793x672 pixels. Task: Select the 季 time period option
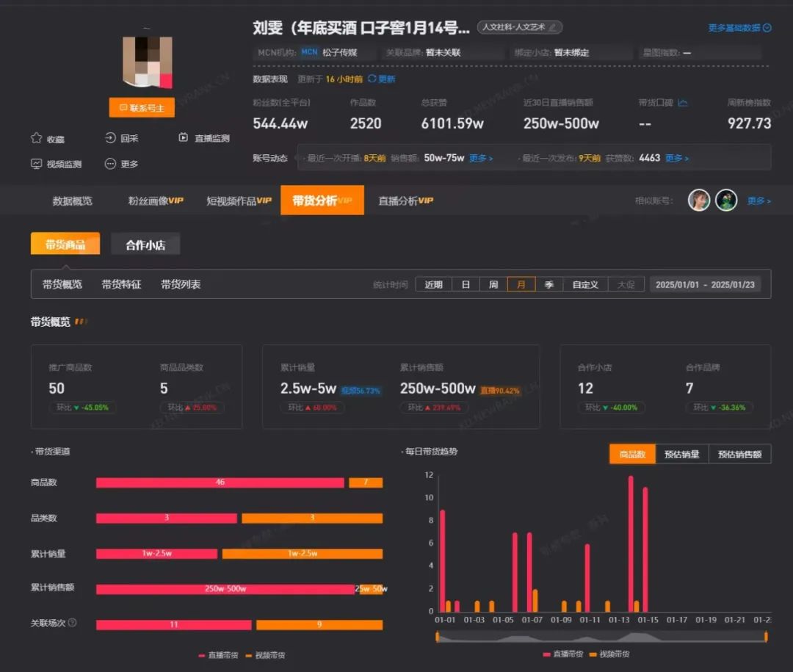click(x=548, y=284)
